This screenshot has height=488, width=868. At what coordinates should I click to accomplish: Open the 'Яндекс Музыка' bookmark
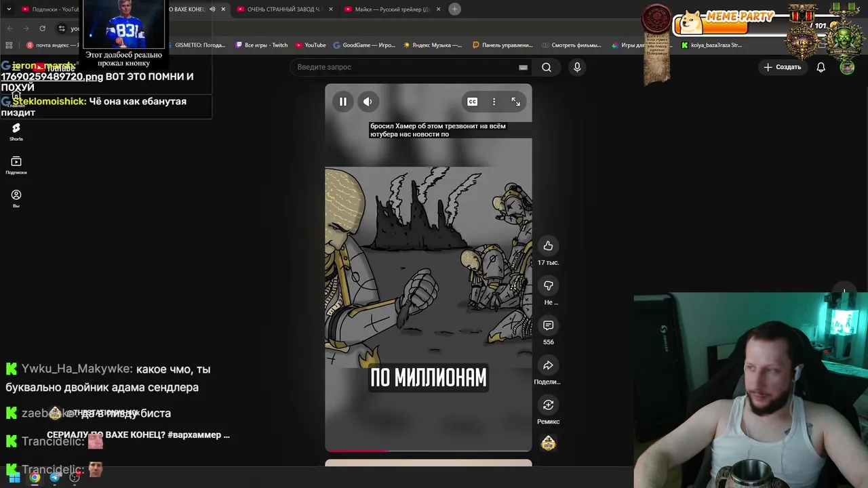[x=433, y=45]
